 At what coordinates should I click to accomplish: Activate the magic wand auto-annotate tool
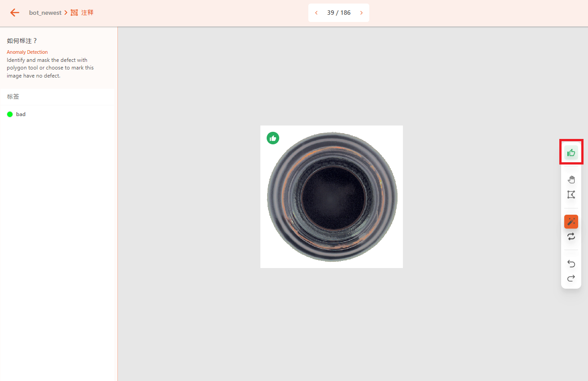571,221
